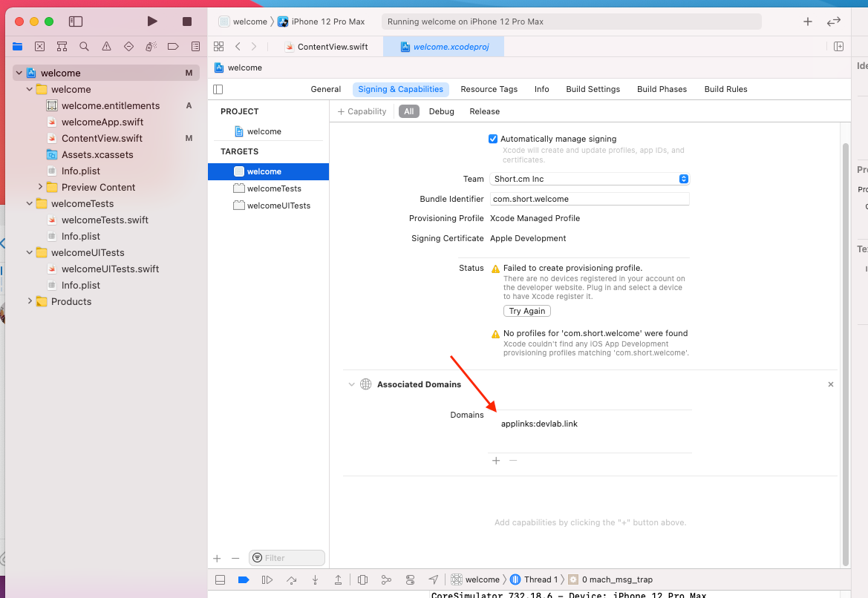Hide the debug area panel
868x598 pixels.
pos(220,579)
